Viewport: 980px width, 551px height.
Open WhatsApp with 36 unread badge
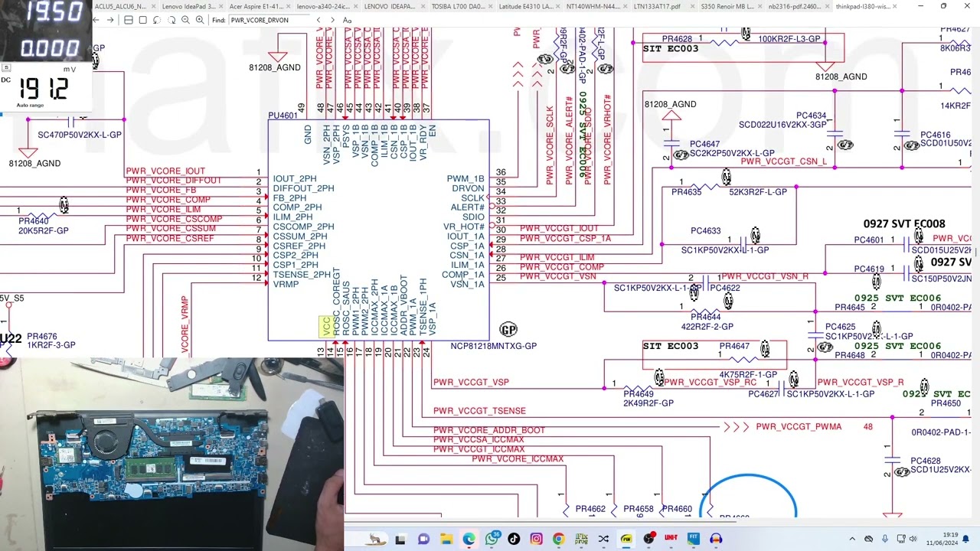tap(492, 539)
